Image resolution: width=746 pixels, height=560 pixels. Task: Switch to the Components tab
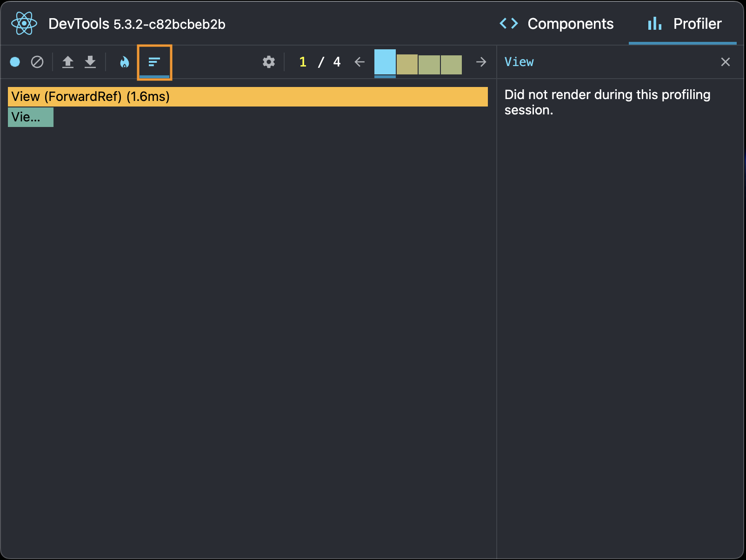click(x=557, y=24)
